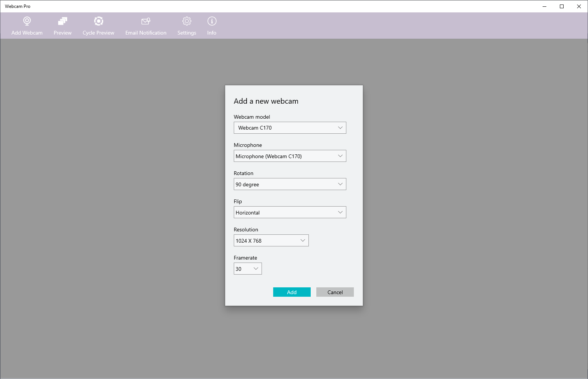Viewport: 588px width, 379px height.
Task: Click the Add button to confirm
Action: tap(292, 292)
